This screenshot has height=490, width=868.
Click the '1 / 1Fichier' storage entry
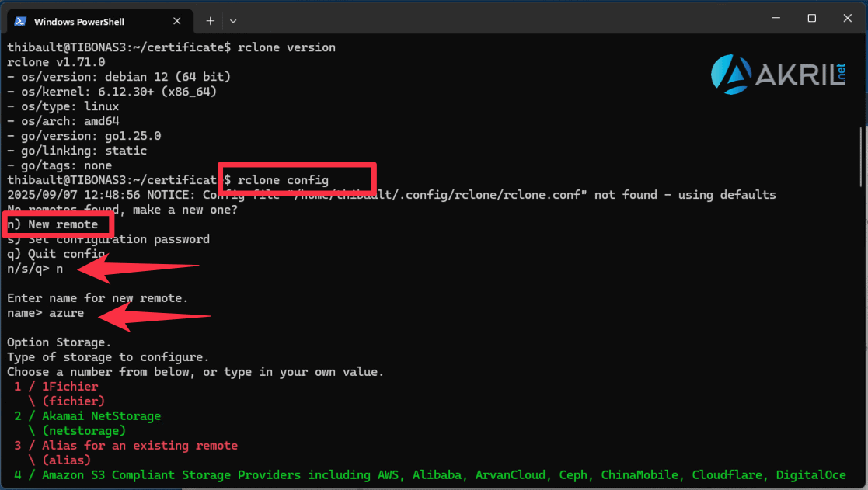pos(56,387)
